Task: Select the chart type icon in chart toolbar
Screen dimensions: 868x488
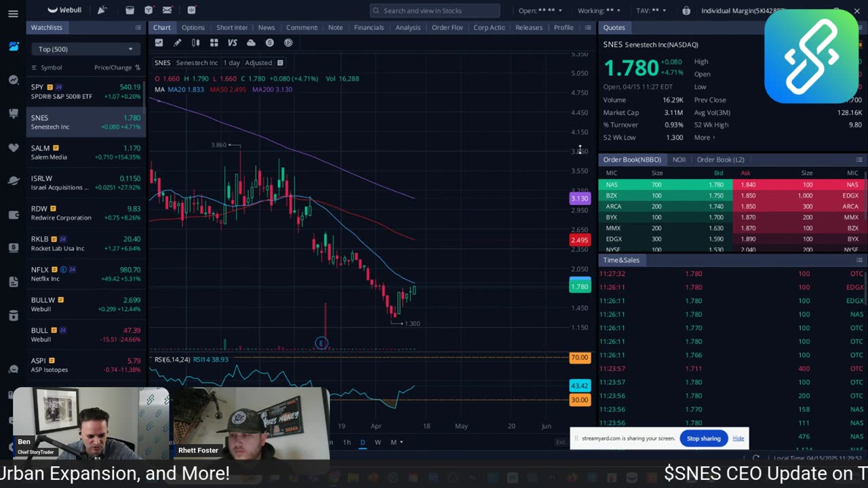Action: coord(159,43)
